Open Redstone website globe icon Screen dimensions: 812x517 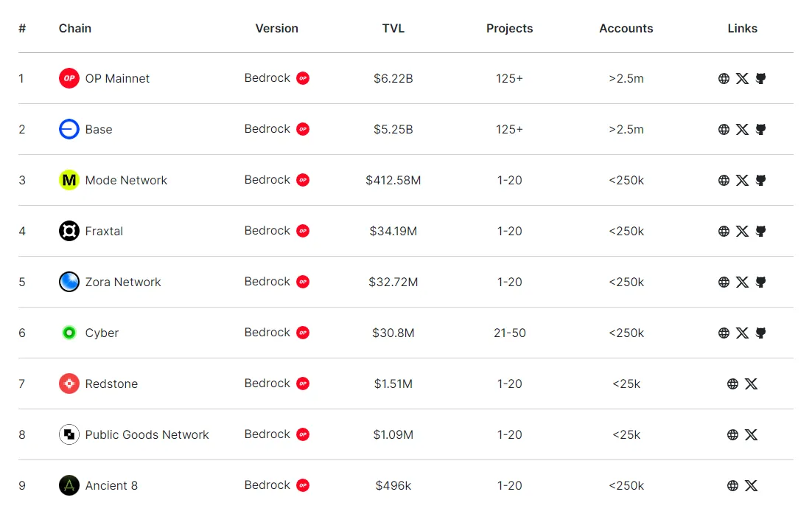coord(732,384)
